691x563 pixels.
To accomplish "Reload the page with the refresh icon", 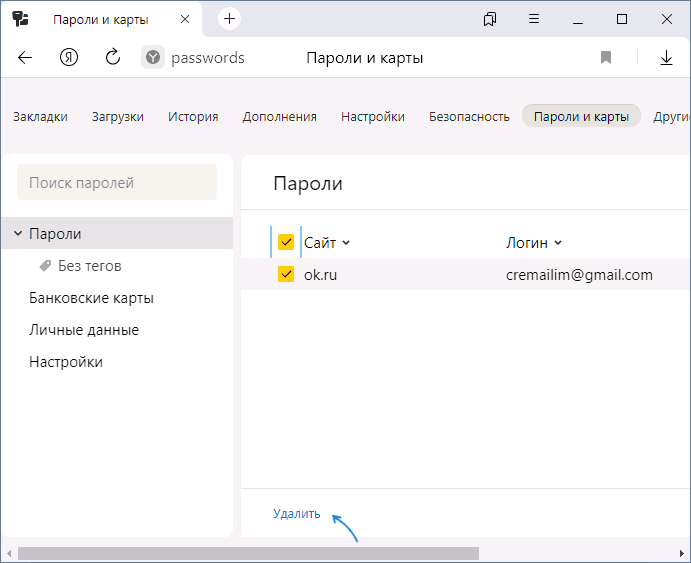I will click(113, 57).
